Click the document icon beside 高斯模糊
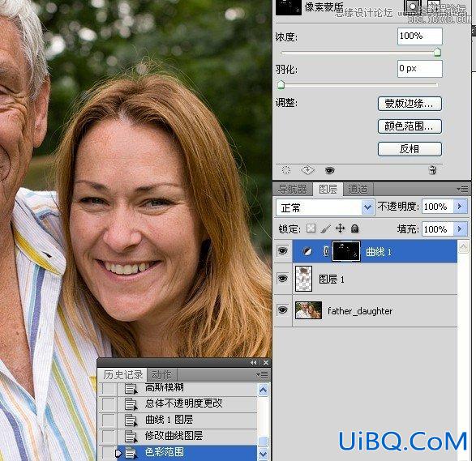The image size is (476, 461). [131, 389]
